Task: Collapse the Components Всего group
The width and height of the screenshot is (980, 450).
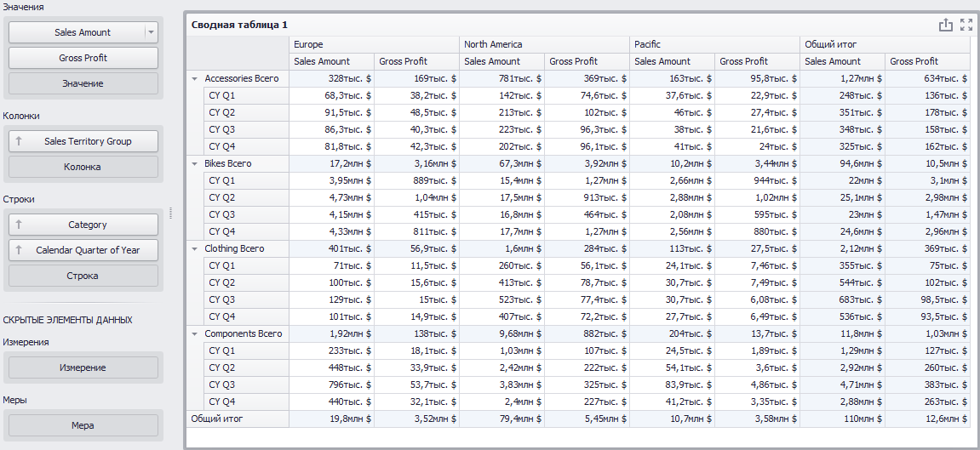Action: click(194, 334)
